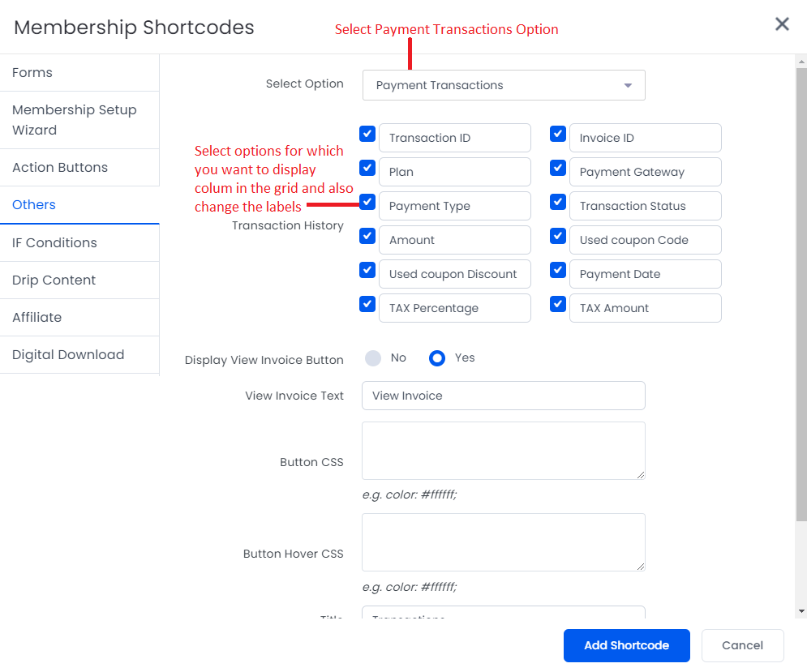This screenshot has width=807, height=672.
Task: Focus the View Invoice Text field
Action: coord(504,396)
